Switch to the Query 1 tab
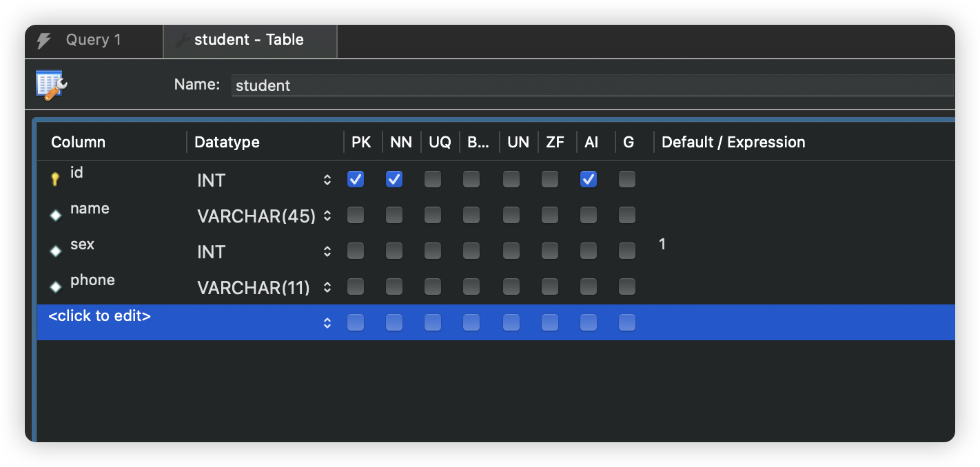The image size is (980, 467). click(93, 40)
